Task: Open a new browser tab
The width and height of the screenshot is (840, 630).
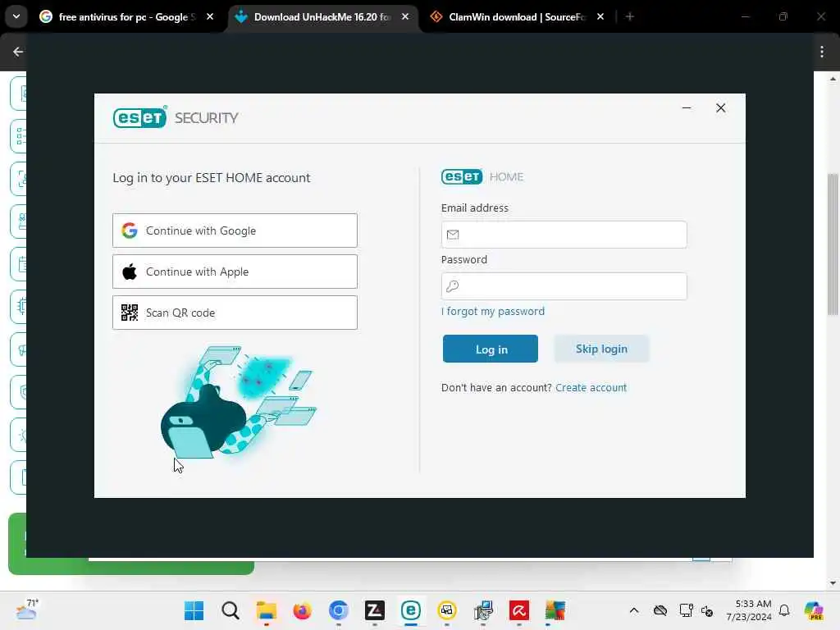Action: click(x=629, y=16)
